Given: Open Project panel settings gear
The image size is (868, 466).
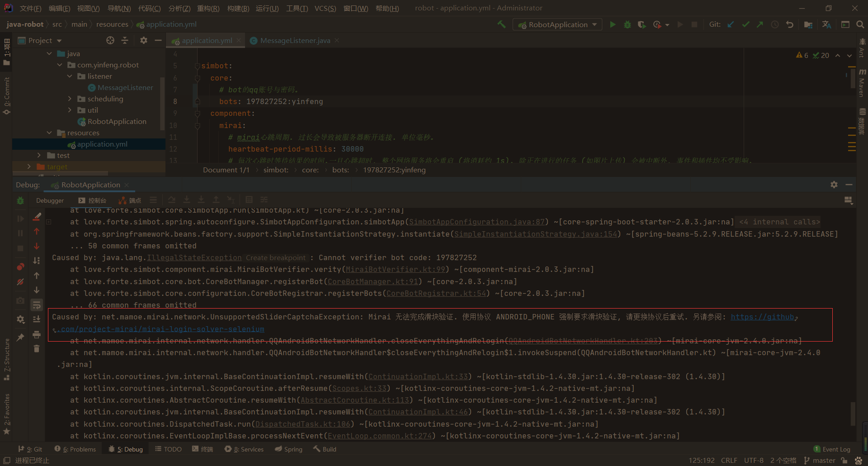Looking at the screenshot, I should click(x=144, y=40).
